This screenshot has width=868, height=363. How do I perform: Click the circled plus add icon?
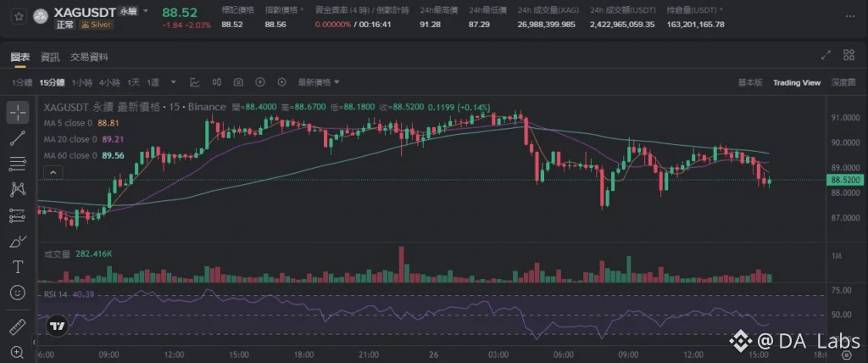260,82
